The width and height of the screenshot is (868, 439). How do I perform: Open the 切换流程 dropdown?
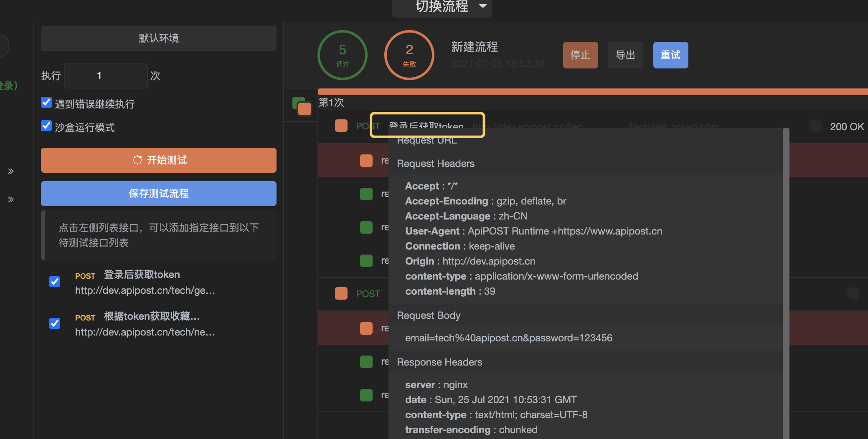[442, 7]
